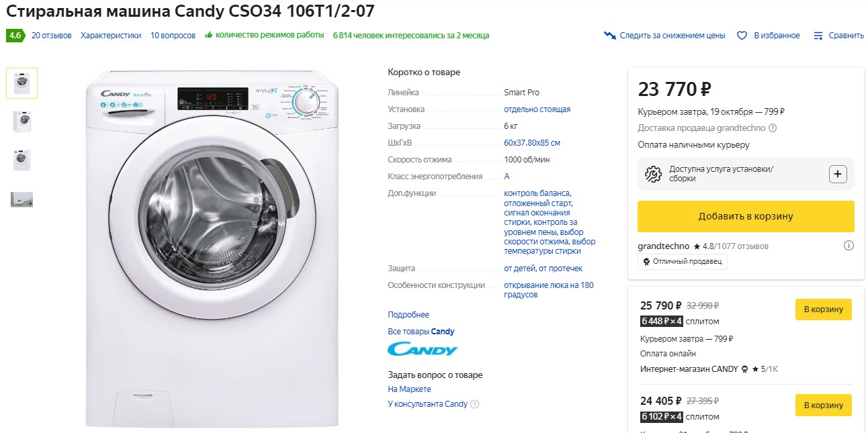Click the heart favorites icon

(742, 36)
